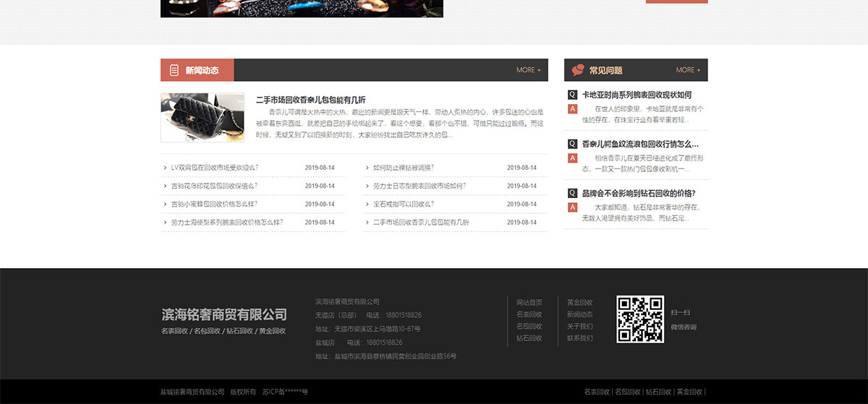Open MORE + in the 常见问题 header
Screen dimensions: 868x404
(x=688, y=70)
